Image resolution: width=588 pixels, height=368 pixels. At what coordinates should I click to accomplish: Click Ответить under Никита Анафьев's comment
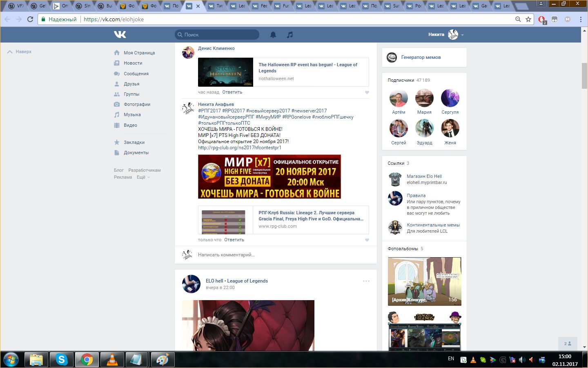tap(234, 240)
